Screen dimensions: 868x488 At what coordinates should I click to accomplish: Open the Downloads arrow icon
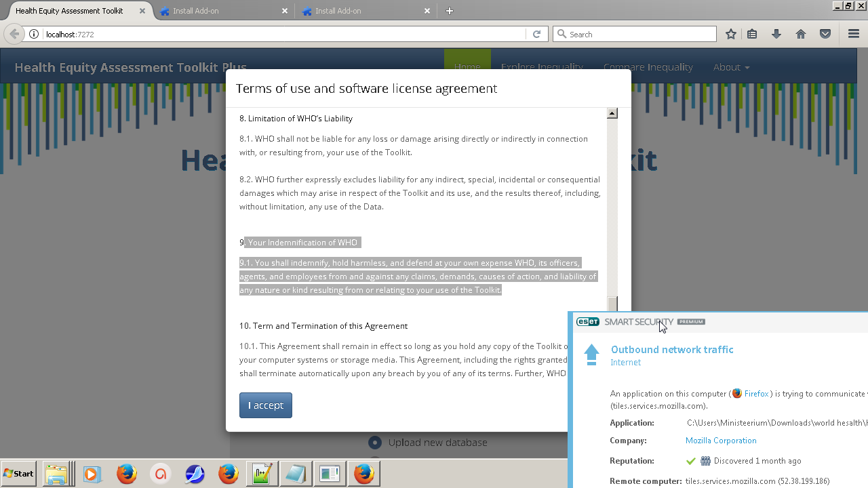point(776,34)
